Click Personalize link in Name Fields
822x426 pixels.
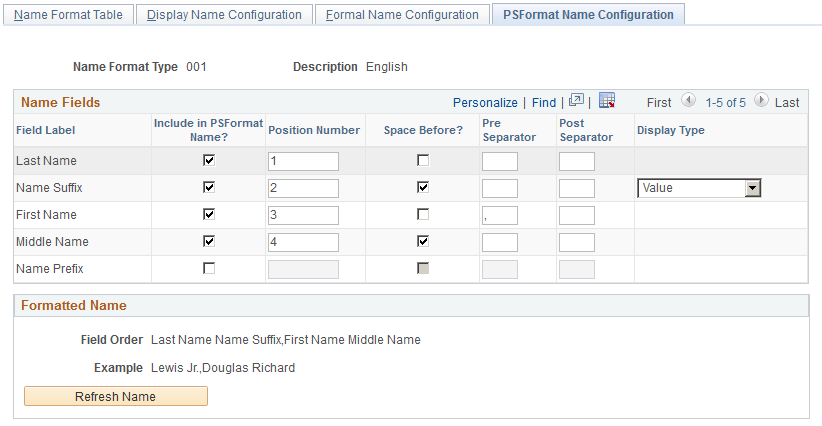[x=485, y=103]
